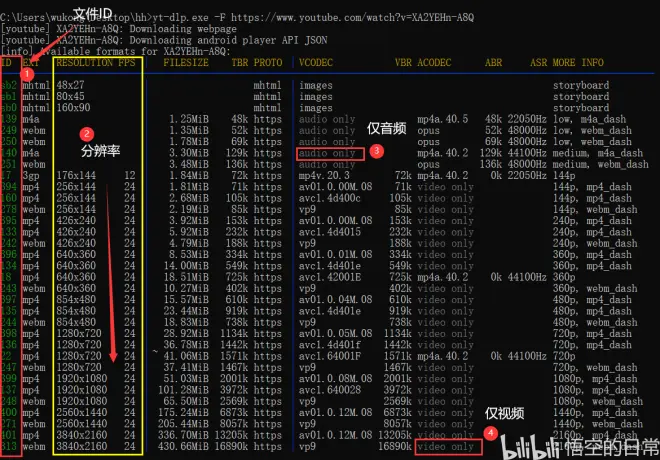Select the 160x90 storyboard resolution

coord(73,108)
